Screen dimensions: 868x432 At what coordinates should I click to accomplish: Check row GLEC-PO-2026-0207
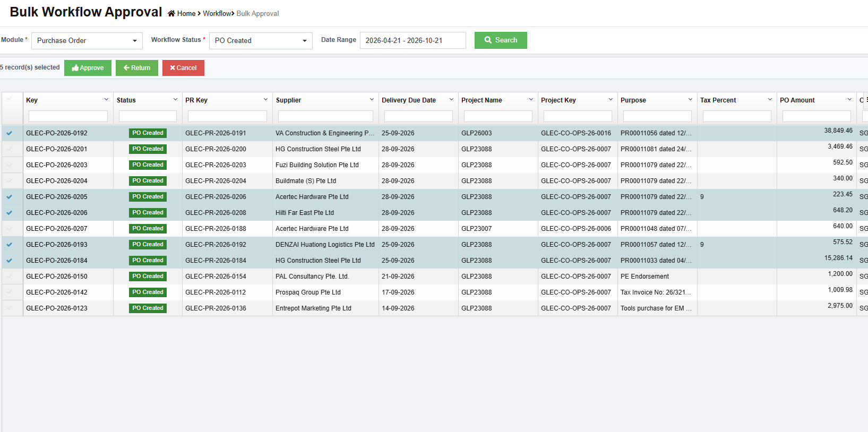(x=10, y=229)
